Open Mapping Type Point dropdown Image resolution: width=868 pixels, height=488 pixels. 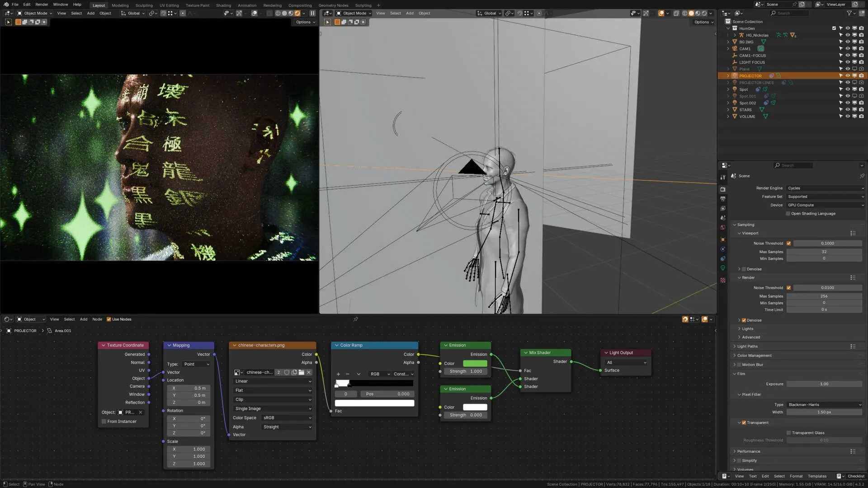click(196, 364)
